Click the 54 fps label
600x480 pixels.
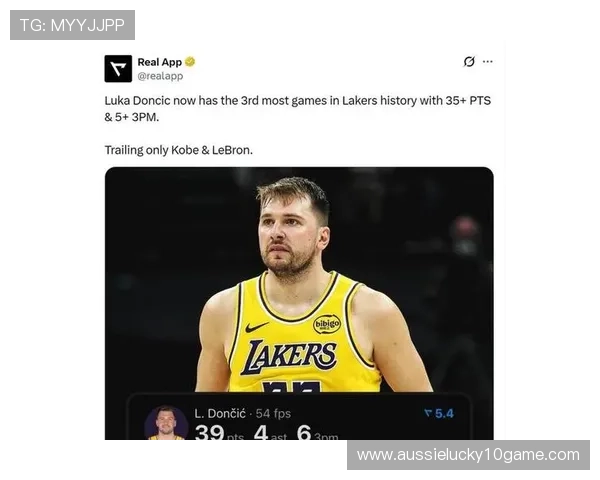pos(273,413)
